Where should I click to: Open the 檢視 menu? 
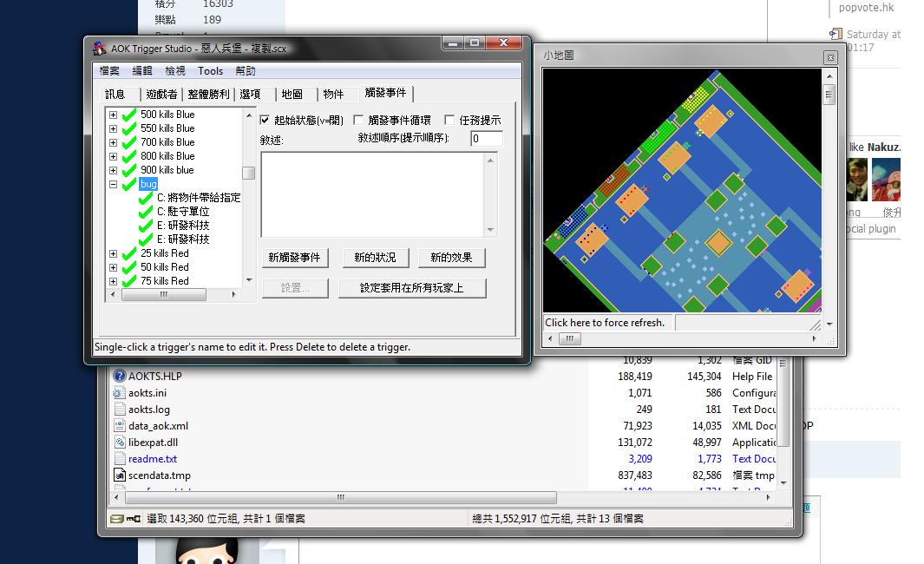pyautogui.click(x=175, y=71)
